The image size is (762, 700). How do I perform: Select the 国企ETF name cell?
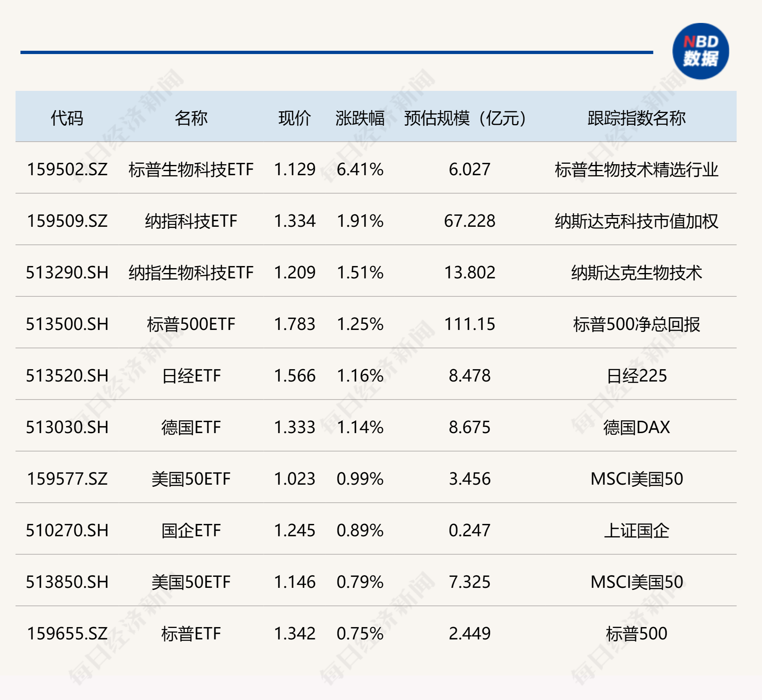tap(191, 531)
